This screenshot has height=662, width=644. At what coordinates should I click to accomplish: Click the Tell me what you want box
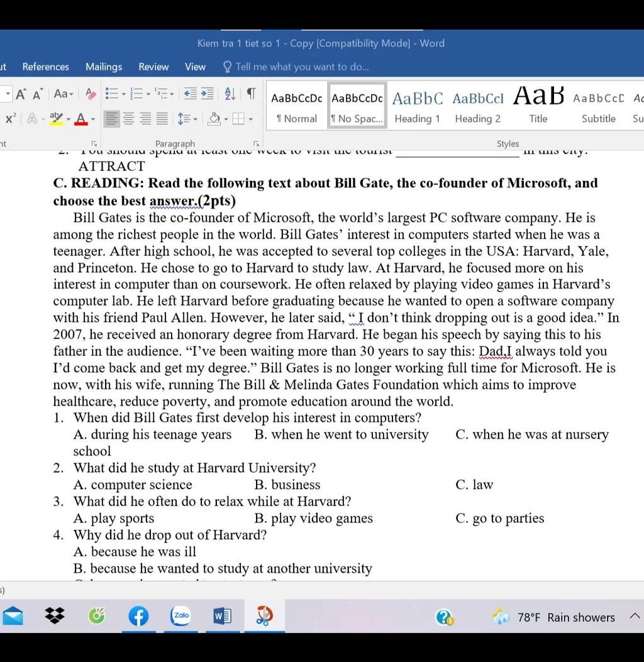tap(296, 67)
